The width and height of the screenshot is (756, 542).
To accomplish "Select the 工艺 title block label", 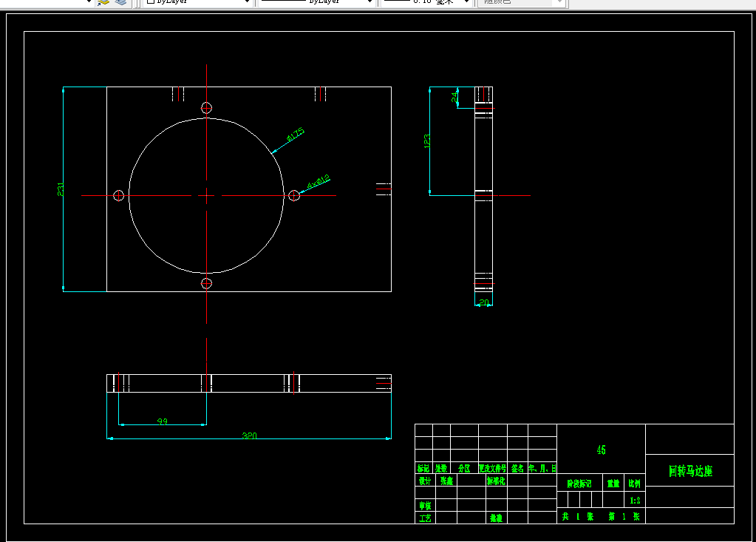I will [x=425, y=518].
